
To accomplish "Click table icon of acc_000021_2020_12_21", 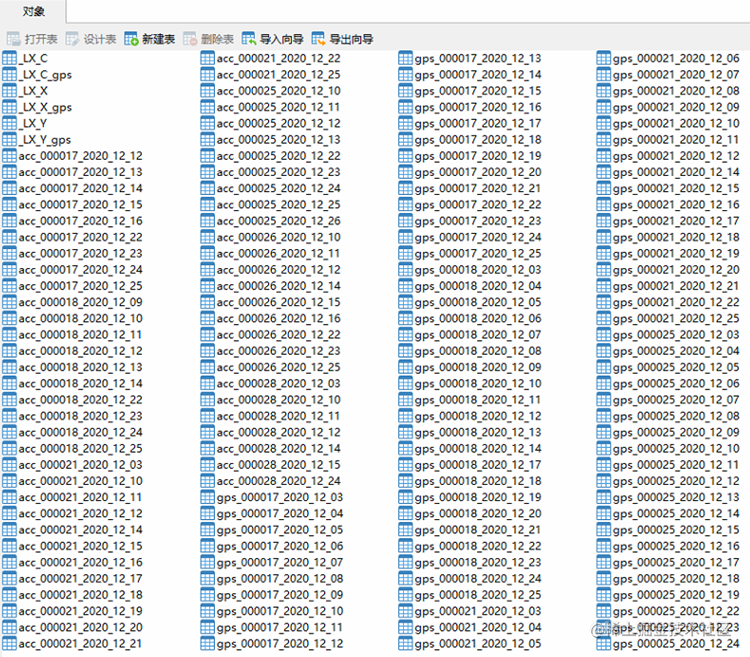I will pyautogui.click(x=10, y=644).
